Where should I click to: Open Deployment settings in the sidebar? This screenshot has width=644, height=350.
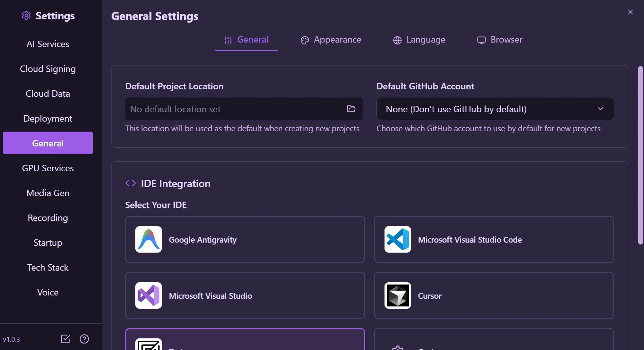48,118
